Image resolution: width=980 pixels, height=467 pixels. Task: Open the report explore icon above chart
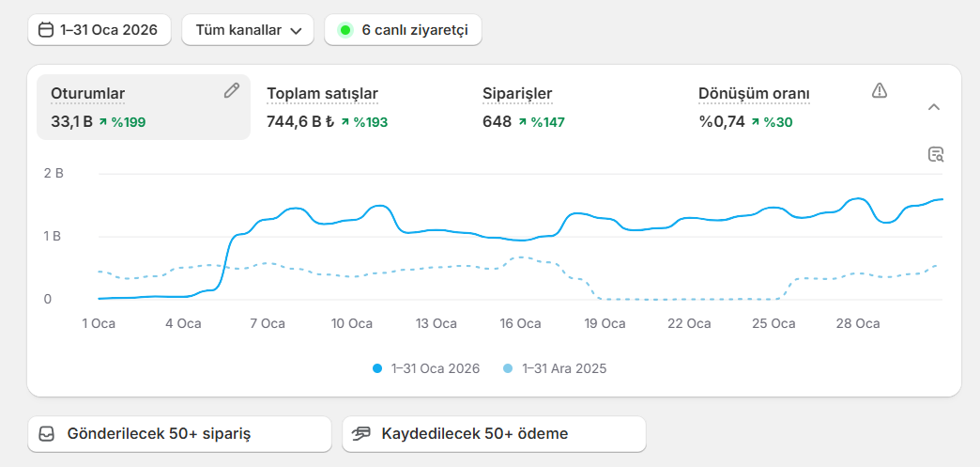pos(935,155)
